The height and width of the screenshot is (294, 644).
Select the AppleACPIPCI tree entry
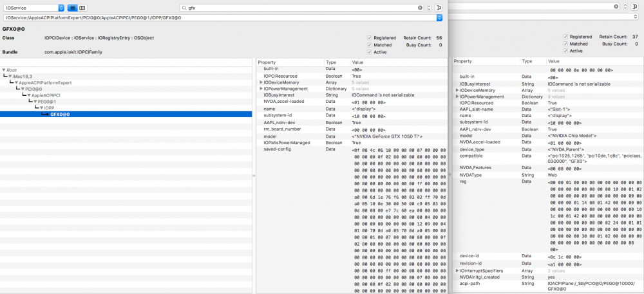[46, 95]
